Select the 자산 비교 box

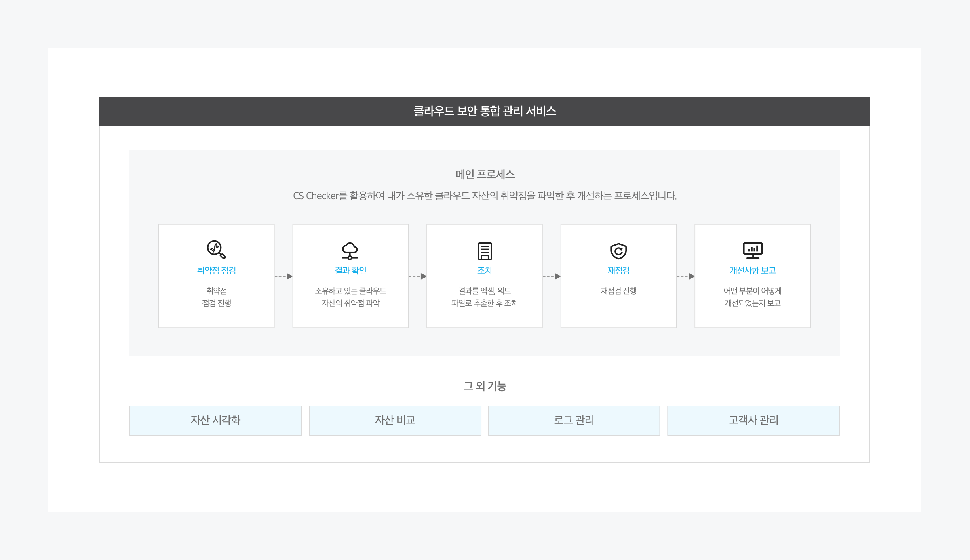[395, 420]
